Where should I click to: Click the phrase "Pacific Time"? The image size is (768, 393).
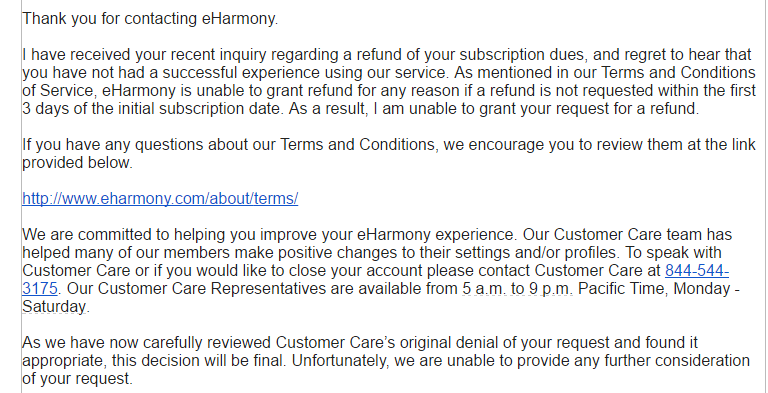pyautogui.click(x=622, y=289)
